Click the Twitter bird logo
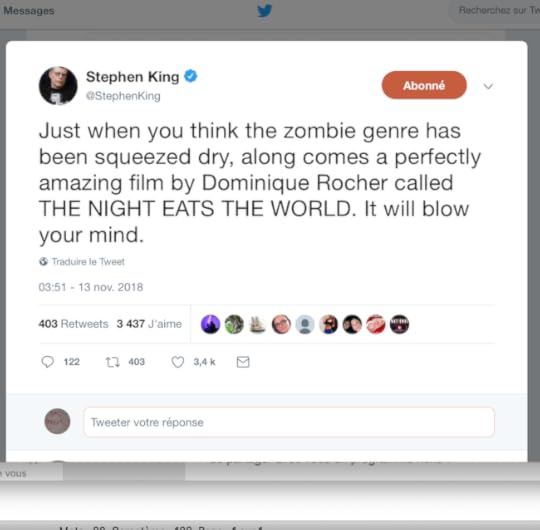The height and width of the screenshot is (530, 540). pos(264,11)
